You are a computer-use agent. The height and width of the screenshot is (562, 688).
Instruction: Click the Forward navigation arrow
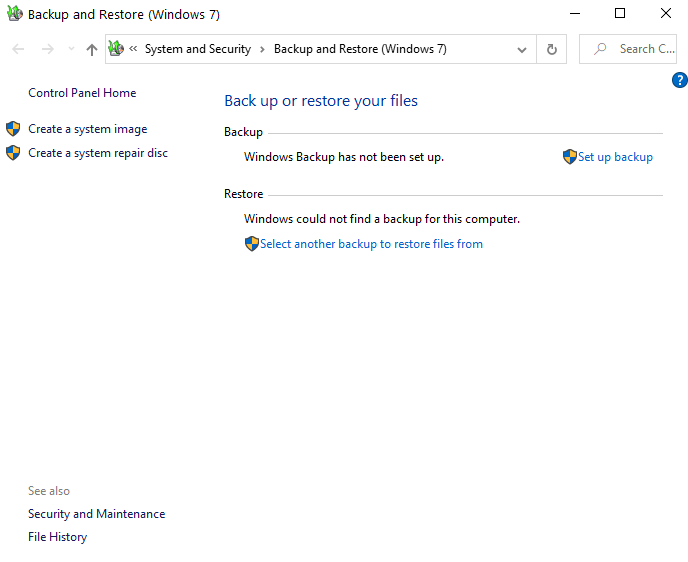coord(47,49)
